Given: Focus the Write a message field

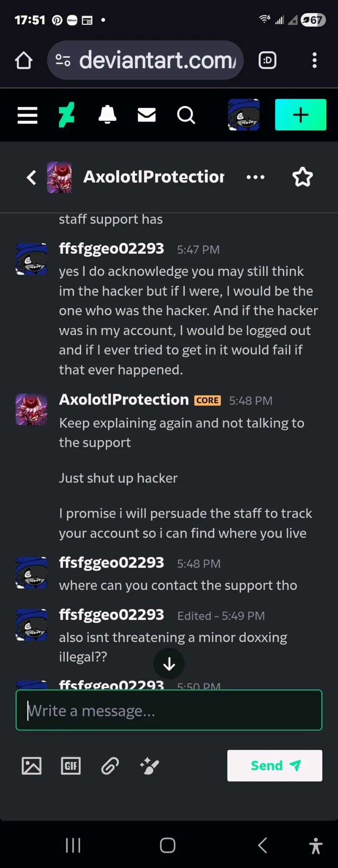Looking at the screenshot, I should (x=169, y=710).
